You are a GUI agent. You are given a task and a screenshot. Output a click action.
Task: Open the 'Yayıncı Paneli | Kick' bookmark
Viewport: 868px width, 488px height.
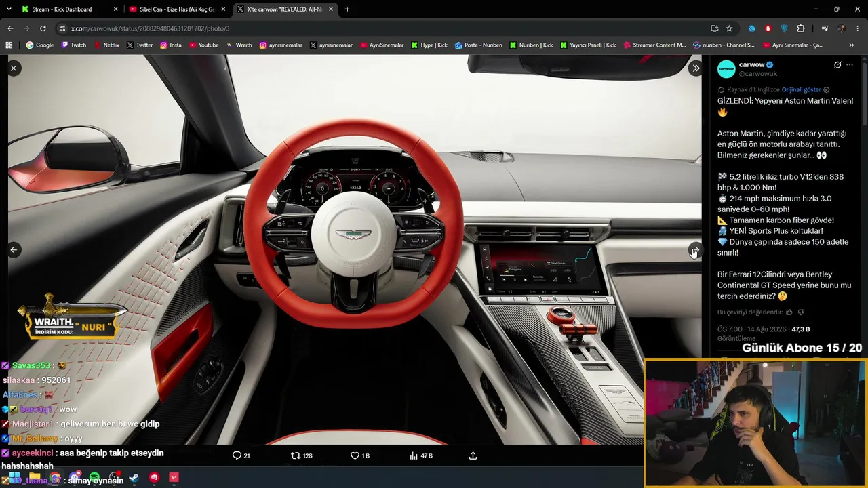pyautogui.click(x=588, y=45)
